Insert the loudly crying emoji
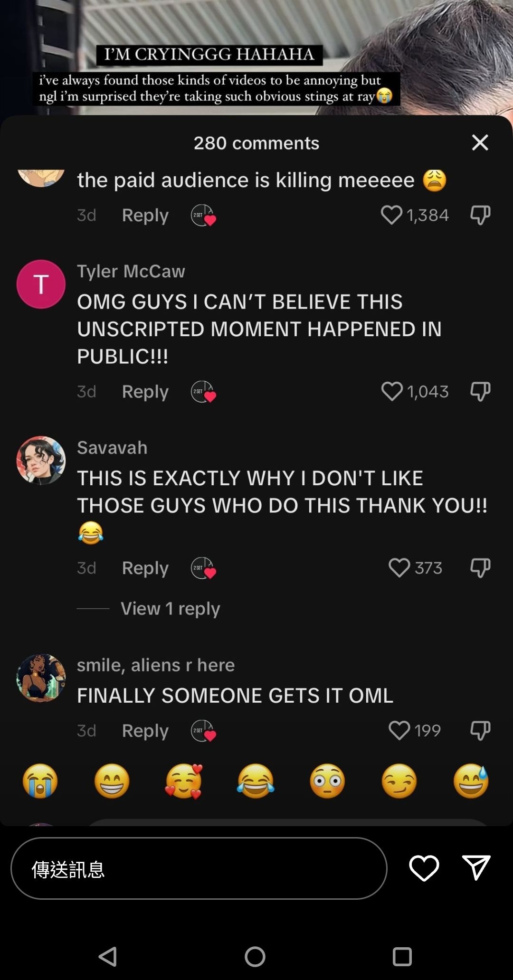This screenshot has height=980, width=513. (40, 781)
